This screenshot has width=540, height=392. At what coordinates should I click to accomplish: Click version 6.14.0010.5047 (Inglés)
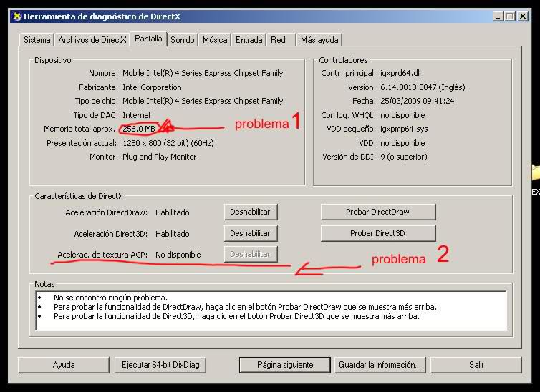(423, 87)
